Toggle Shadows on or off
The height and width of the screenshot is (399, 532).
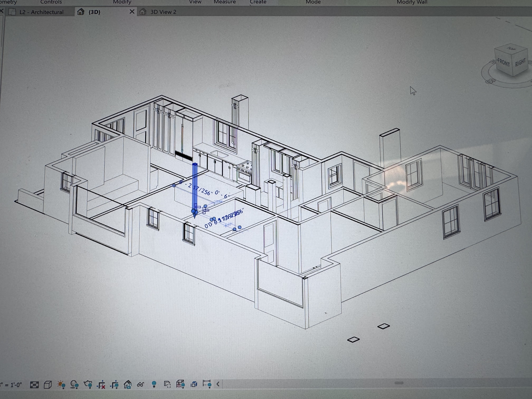pos(74,385)
